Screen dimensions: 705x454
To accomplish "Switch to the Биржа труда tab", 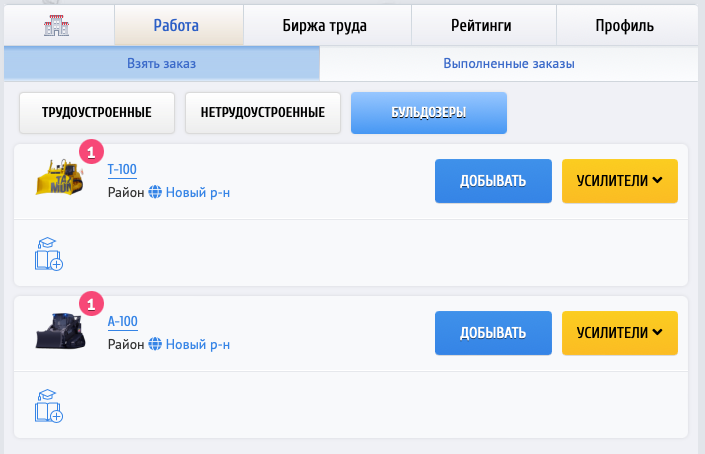I will [x=327, y=26].
